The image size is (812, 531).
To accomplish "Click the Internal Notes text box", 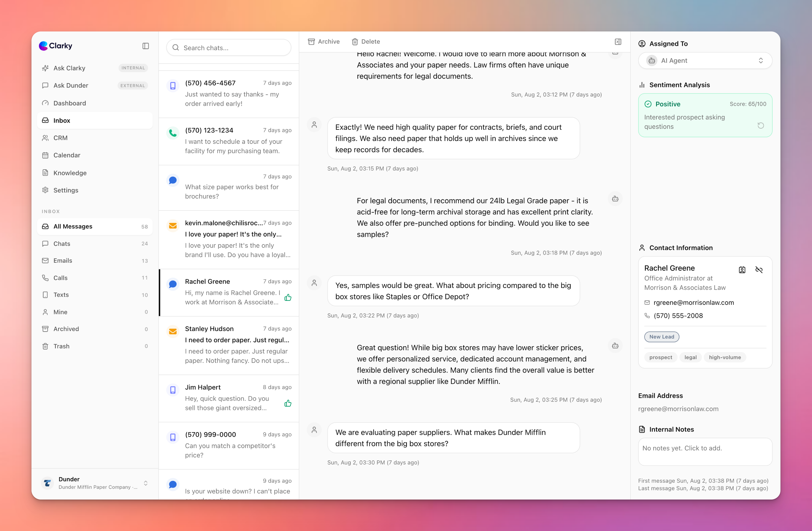I will [x=705, y=452].
